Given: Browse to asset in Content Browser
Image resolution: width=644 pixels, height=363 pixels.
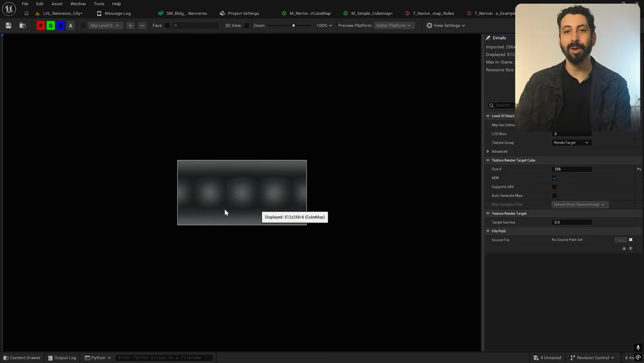Looking at the screenshot, I should pos(23,25).
